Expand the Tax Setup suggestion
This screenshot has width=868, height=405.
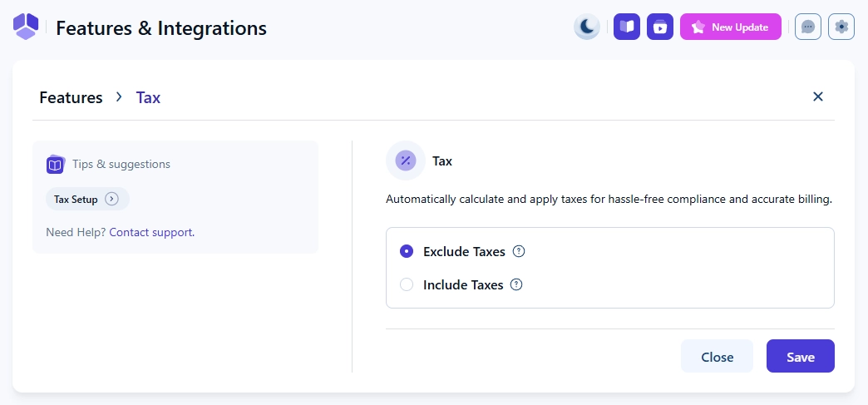[x=112, y=200]
